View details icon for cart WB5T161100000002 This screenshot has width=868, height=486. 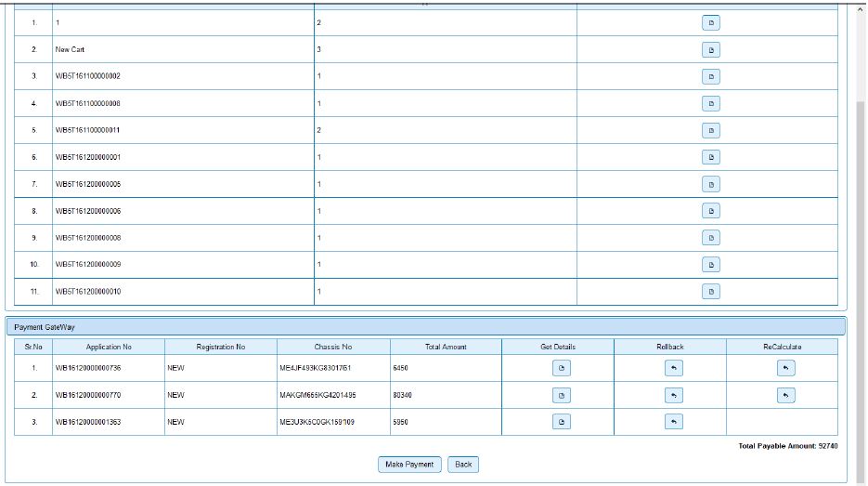coord(711,76)
